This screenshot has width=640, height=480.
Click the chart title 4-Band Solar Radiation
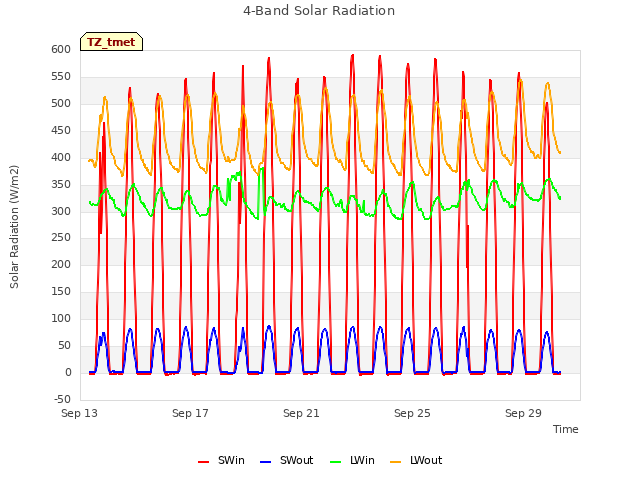point(319,11)
